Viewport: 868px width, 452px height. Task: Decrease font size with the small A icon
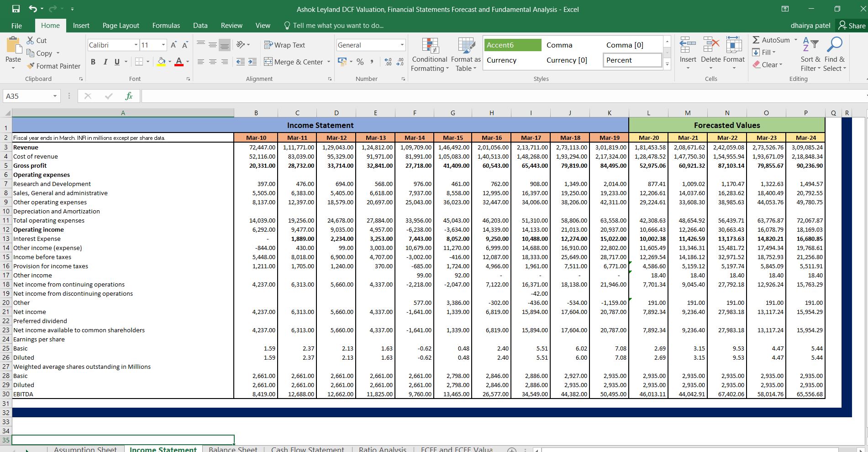(185, 45)
